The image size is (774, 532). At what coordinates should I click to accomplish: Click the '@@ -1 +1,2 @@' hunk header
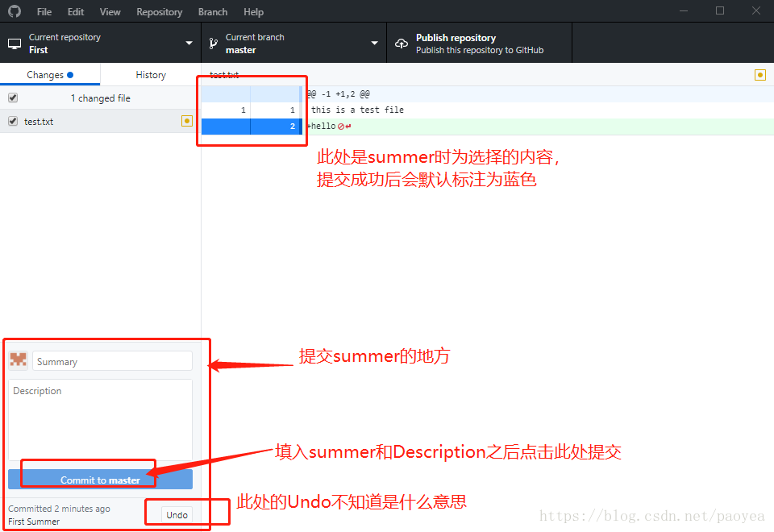pos(338,94)
